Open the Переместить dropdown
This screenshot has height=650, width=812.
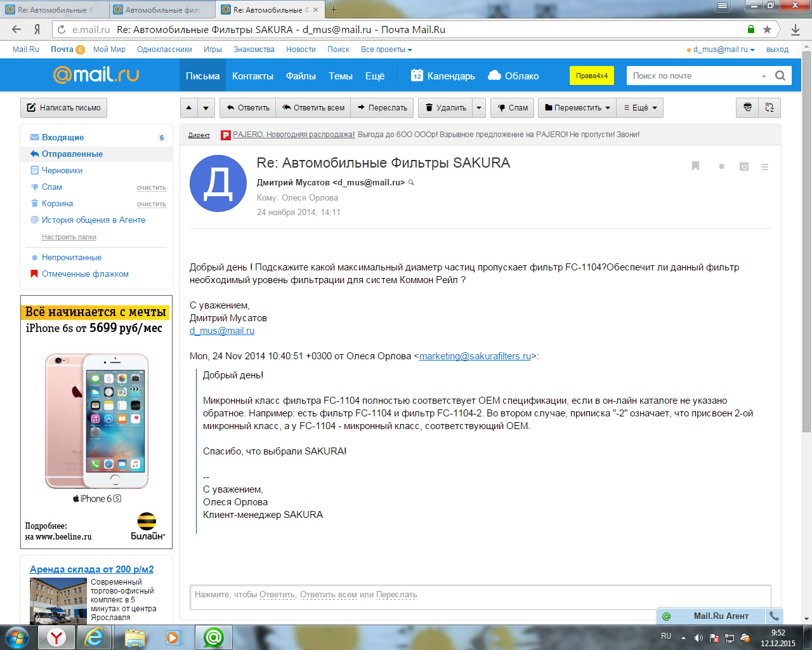coord(577,108)
